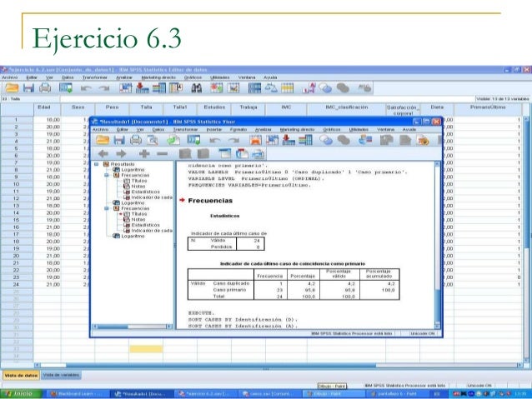Image resolution: width=532 pixels, height=399 pixels.
Task: Click Data Editor cell value entry bar
Action: 268,99
